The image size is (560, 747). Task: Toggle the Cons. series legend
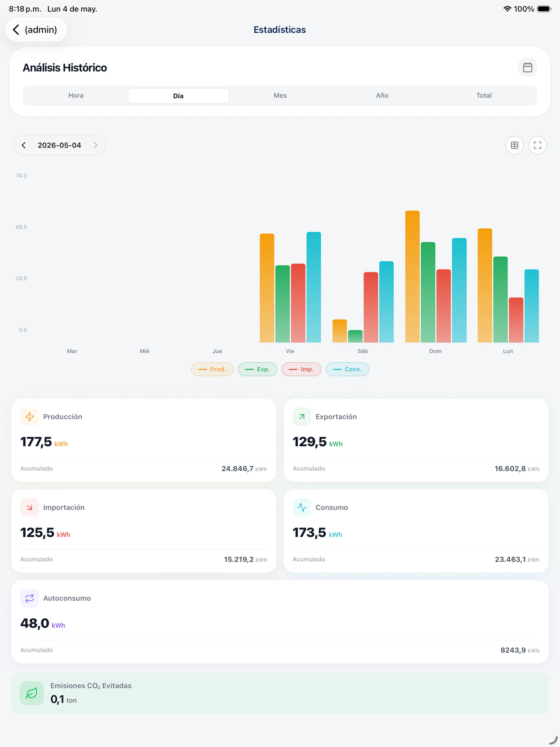coord(347,369)
